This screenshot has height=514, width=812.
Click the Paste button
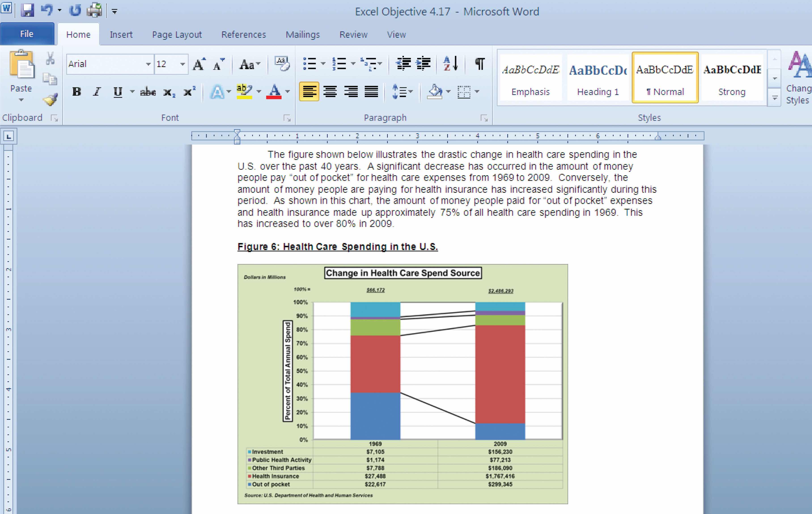tap(21, 67)
